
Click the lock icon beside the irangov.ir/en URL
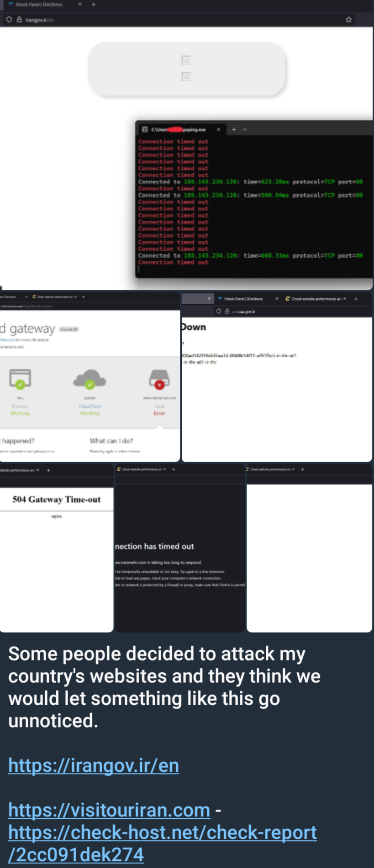[x=19, y=20]
